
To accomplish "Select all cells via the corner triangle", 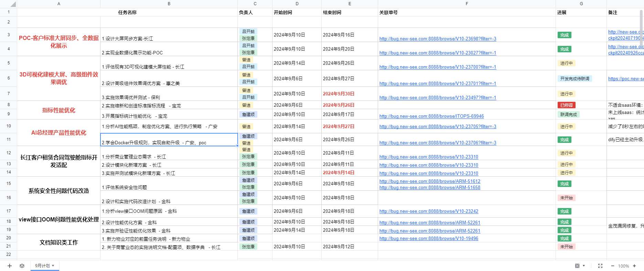I will [x=13, y=4].
